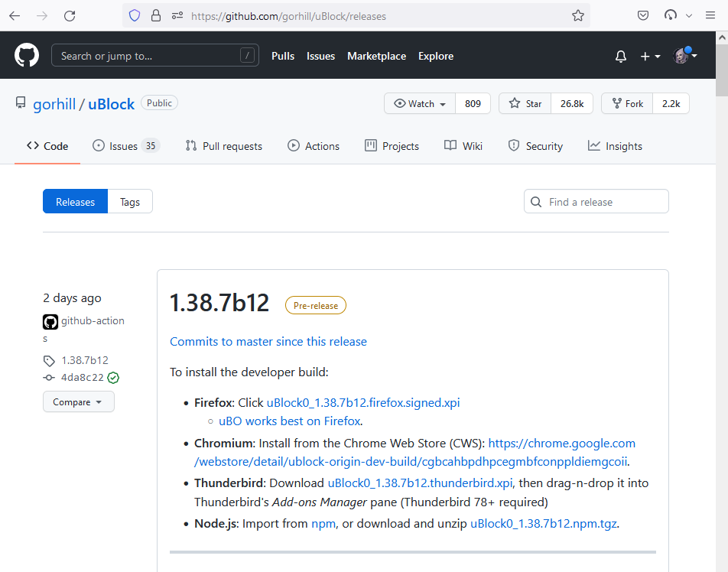Go to GitHub home via Octocat logo
Screen dimensions: 728x572
pyautogui.click(x=27, y=55)
